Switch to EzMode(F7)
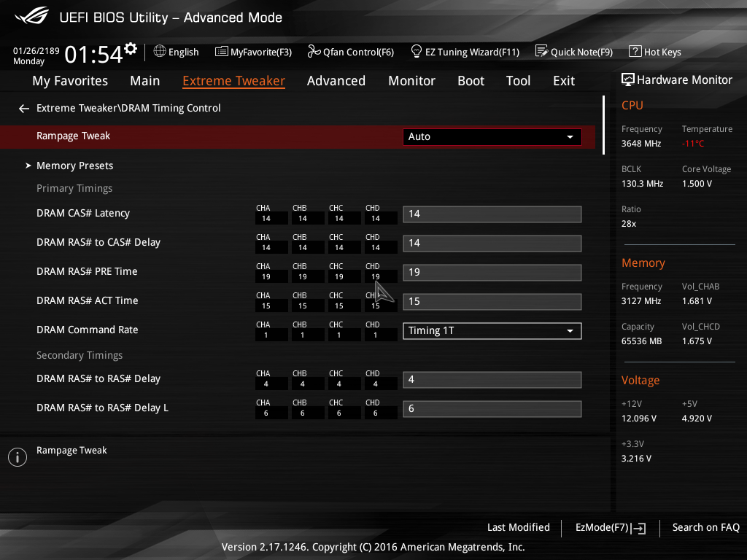This screenshot has width=747, height=560. (611, 528)
